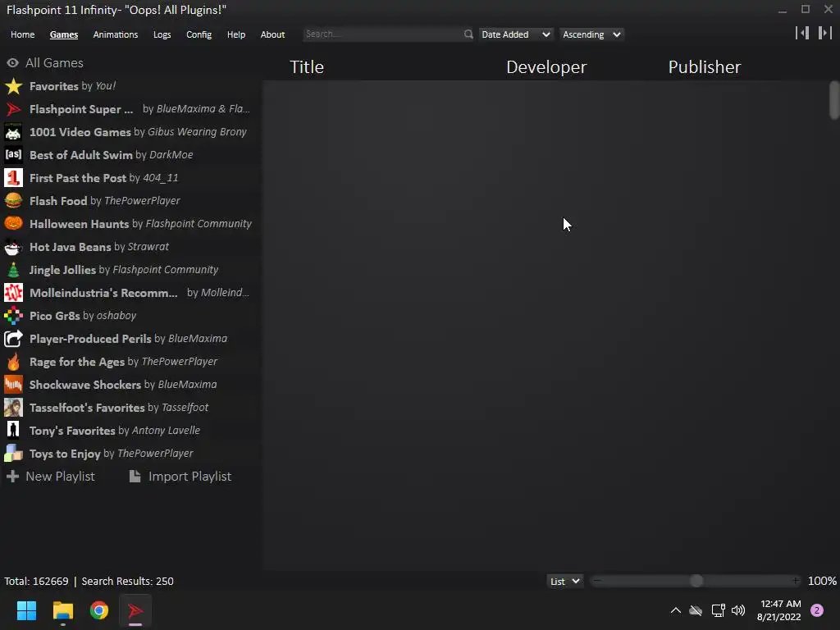The image size is (840, 630).
Task: Switch to the Animations tab
Action: pos(115,34)
